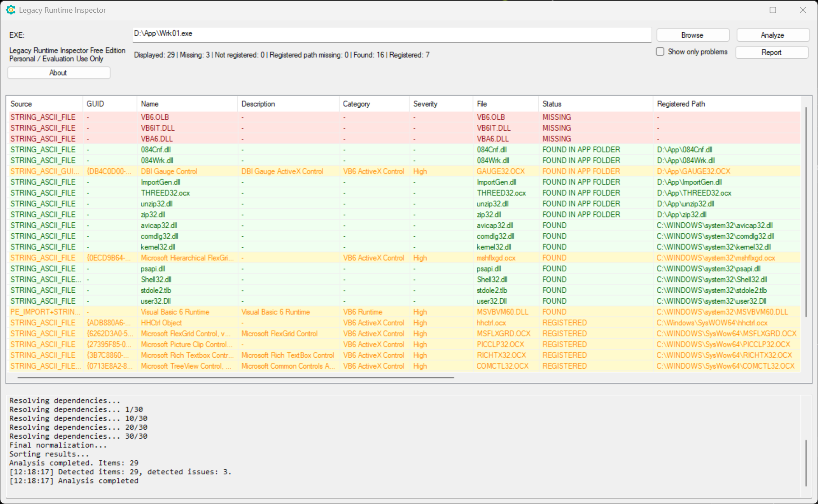Screen dimensions: 818x504
Task: Select the avicap32.dll name cell
Action: tap(187, 225)
